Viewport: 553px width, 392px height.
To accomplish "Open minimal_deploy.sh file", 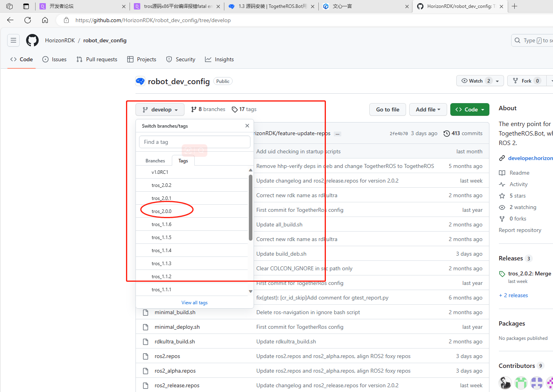I will point(177,327).
